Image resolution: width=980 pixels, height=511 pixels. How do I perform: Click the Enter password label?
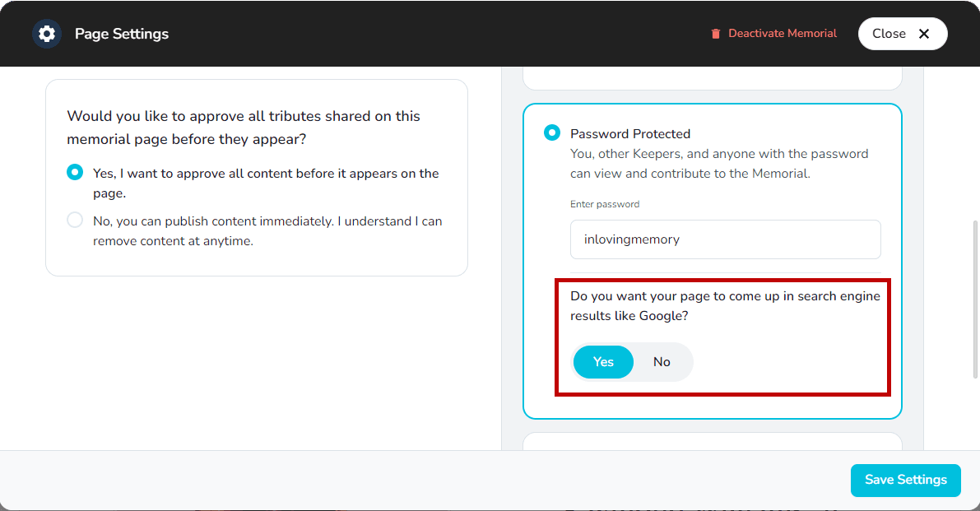tap(605, 203)
